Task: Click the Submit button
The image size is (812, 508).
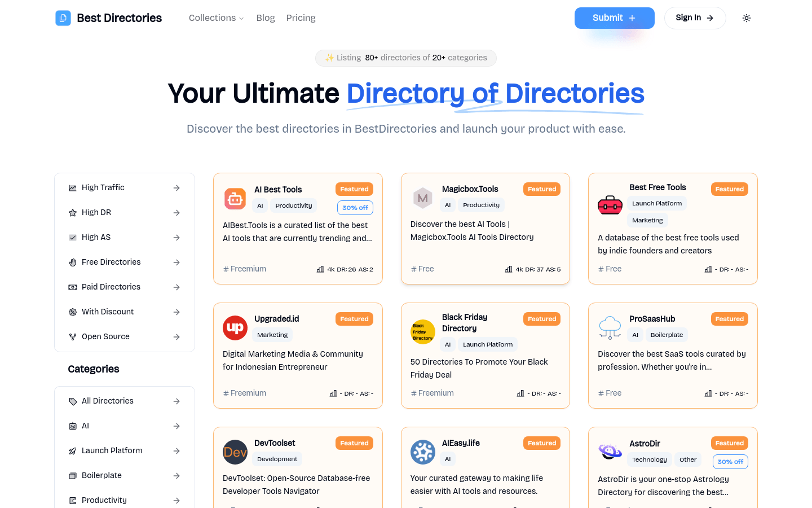Action: (614, 17)
